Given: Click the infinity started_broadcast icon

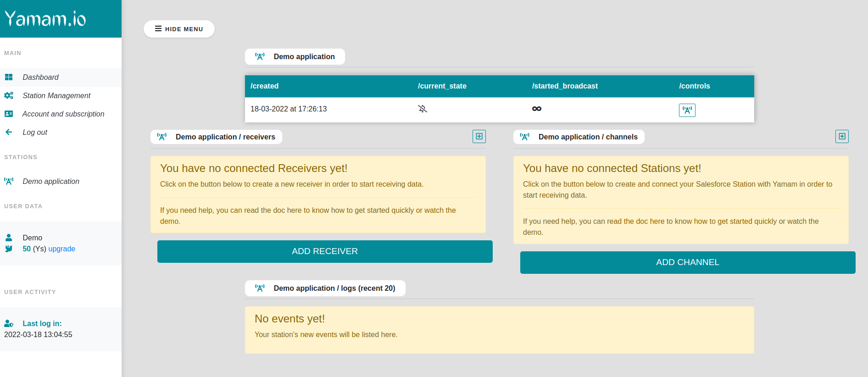Looking at the screenshot, I should (x=537, y=109).
